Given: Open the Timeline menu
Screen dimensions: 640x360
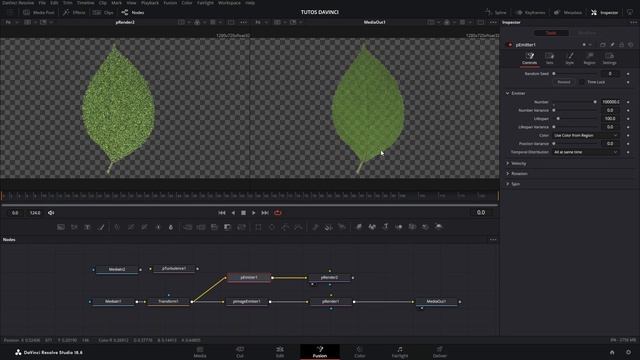Looking at the screenshot, I should [85, 3].
